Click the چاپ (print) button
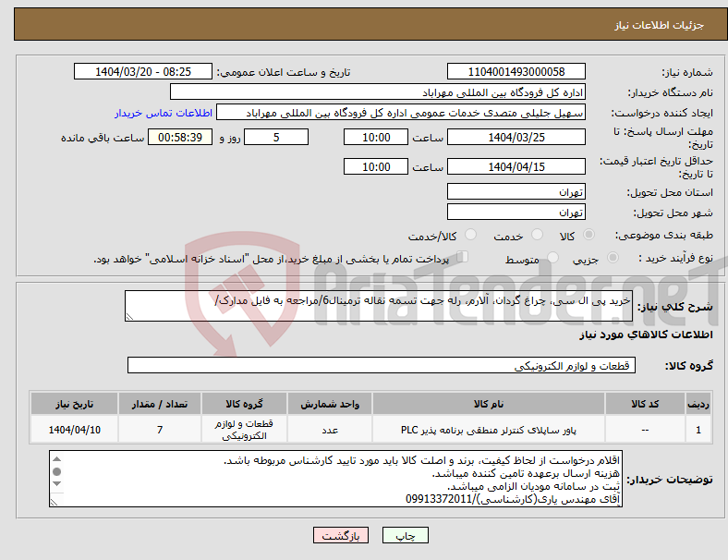Image resolution: width=728 pixels, height=560 pixels. coord(405,535)
